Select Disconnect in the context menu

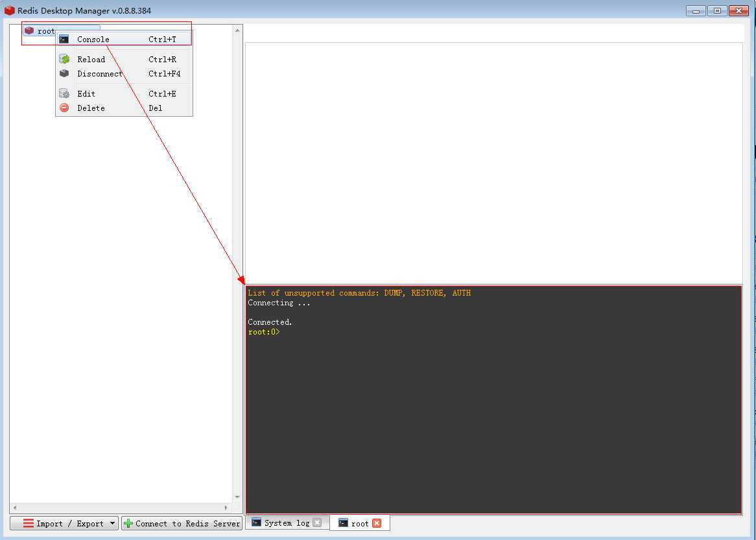(124, 74)
